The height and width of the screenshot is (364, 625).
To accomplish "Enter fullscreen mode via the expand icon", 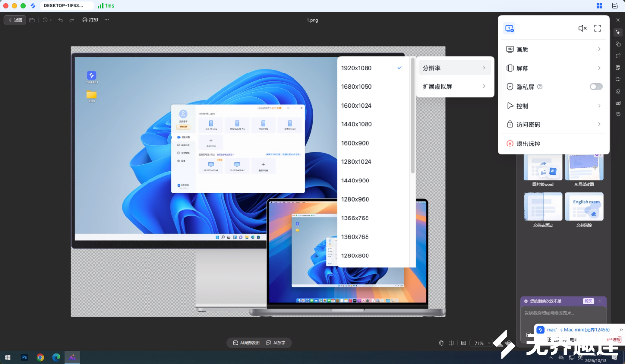I will click(x=597, y=29).
